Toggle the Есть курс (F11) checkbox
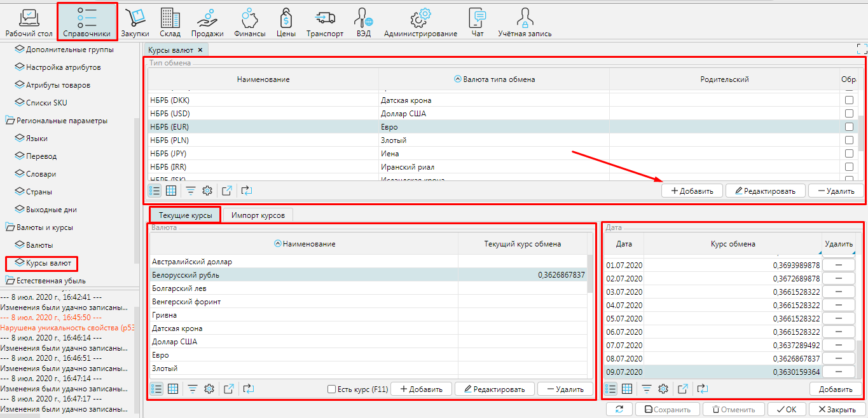This screenshot has height=418, width=868. coord(331,389)
